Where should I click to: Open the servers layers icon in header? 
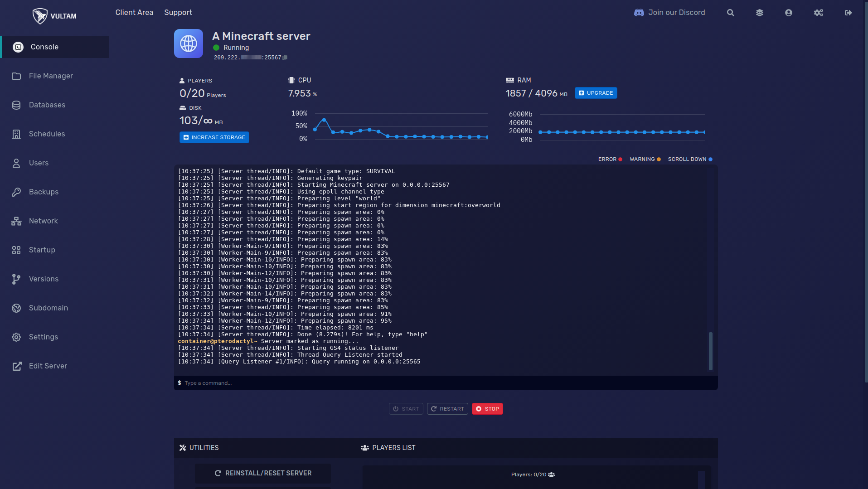[x=759, y=13]
